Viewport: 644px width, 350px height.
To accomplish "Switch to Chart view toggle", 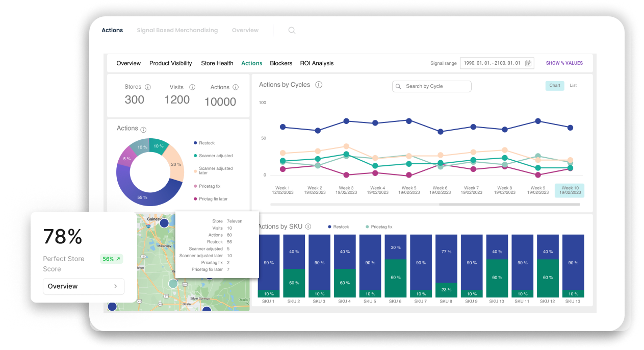I will (x=555, y=86).
